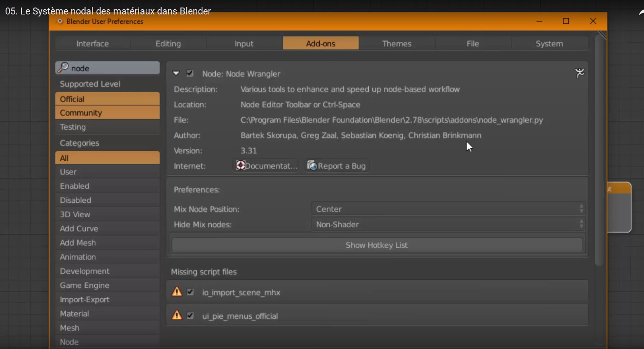Click the add-on search field containing 'node'
Screen dimensions: 644x349
(x=107, y=68)
